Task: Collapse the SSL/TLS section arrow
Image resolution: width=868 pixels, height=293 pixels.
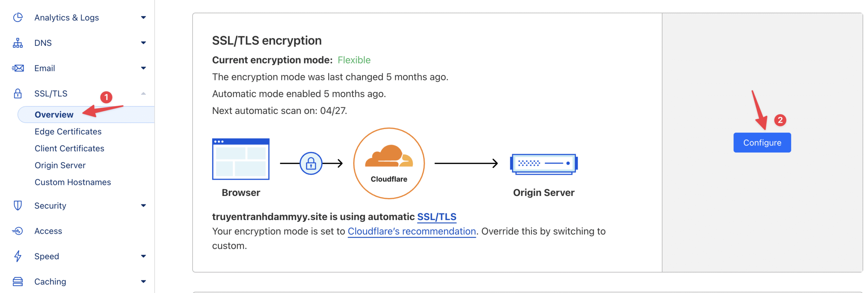Action: pos(143,94)
